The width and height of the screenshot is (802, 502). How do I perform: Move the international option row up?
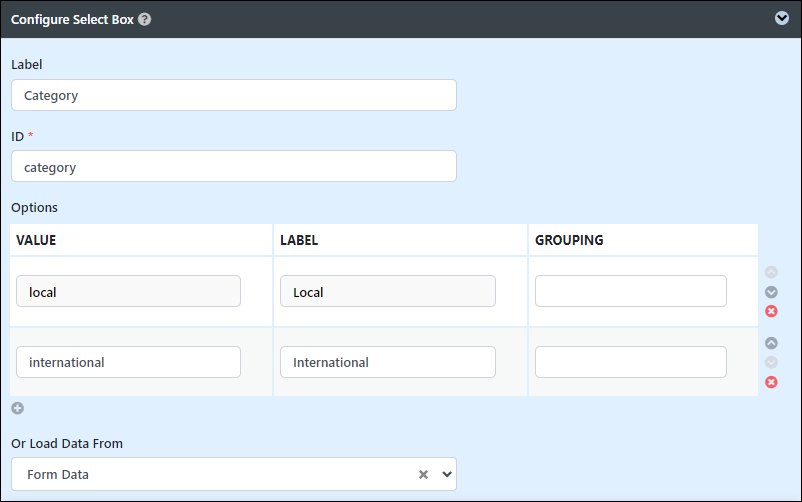point(771,343)
